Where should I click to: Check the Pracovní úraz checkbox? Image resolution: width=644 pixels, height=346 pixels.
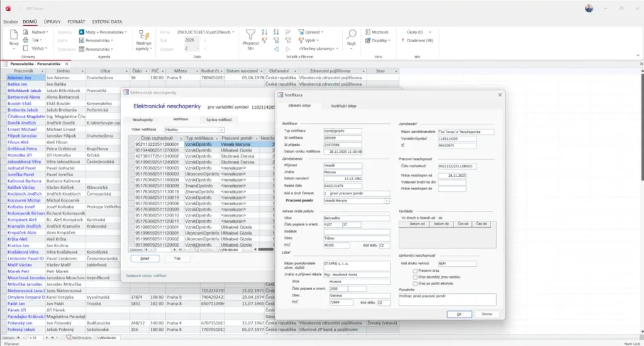tap(414, 271)
